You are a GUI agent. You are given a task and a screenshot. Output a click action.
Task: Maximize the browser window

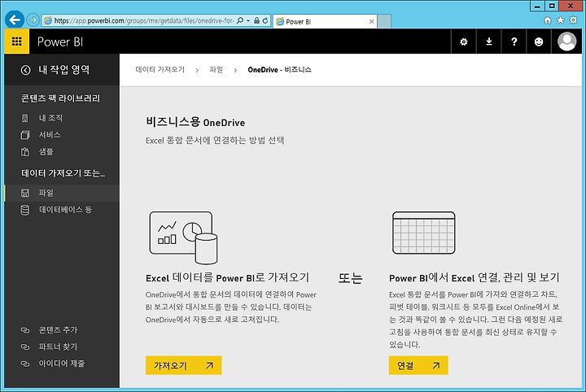pos(552,6)
